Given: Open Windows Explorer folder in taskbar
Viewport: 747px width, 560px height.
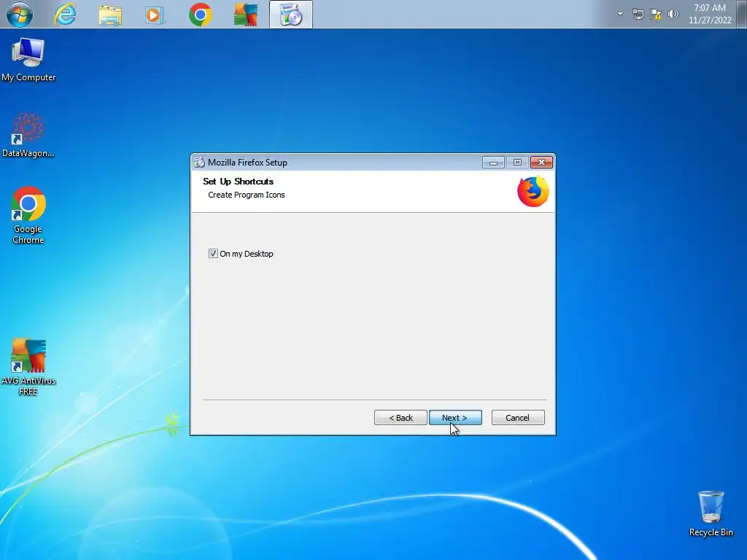Looking at the screenshot, I should 110,15.
